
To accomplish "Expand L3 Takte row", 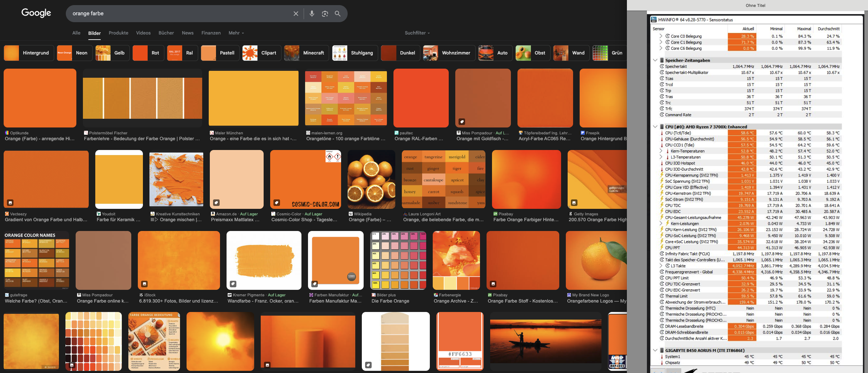I will click(661, 266).
